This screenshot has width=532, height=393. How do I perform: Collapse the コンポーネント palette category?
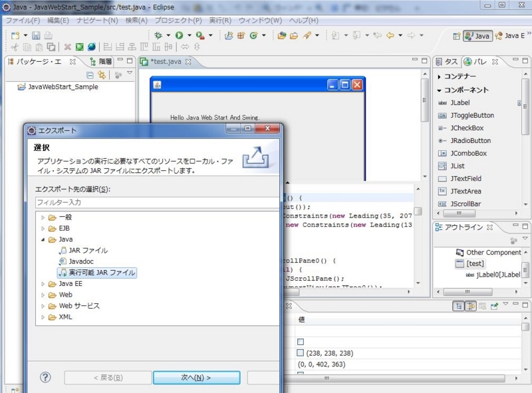pyautogui.click(x=439, y=90)
